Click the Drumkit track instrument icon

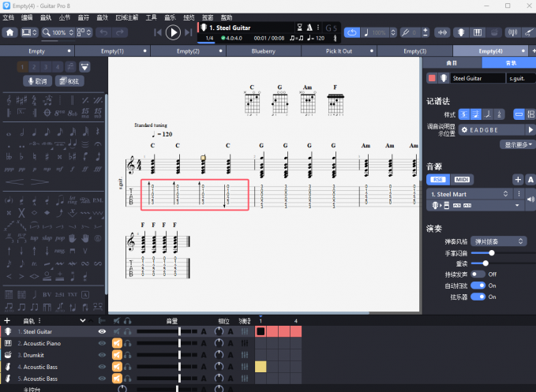pyautogui.click(x=7, y=355)
